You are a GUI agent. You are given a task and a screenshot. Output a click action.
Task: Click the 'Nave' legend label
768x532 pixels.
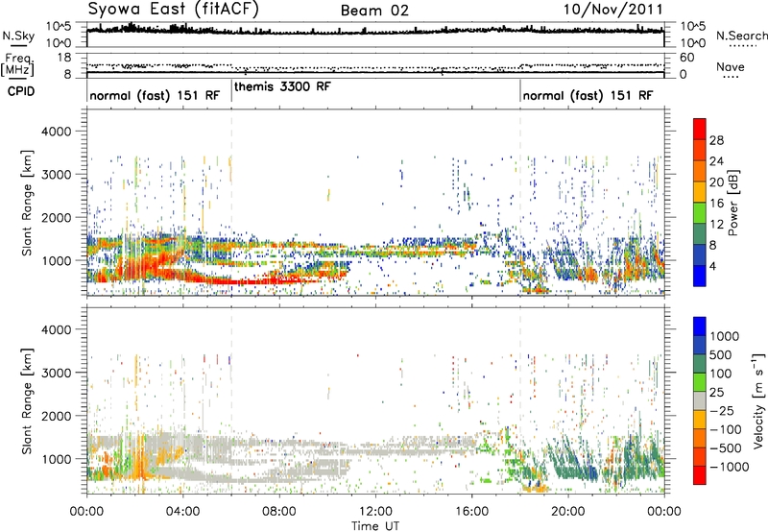731,66
